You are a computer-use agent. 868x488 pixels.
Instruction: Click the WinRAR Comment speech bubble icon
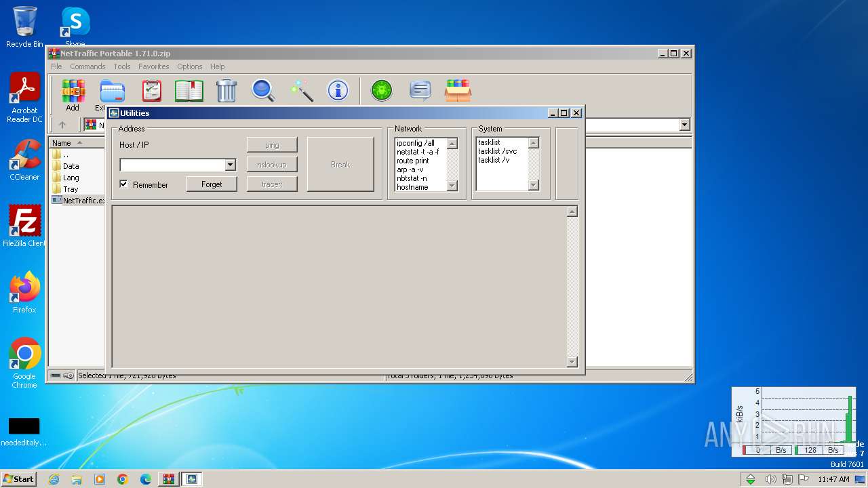click(x=420, y=90)
